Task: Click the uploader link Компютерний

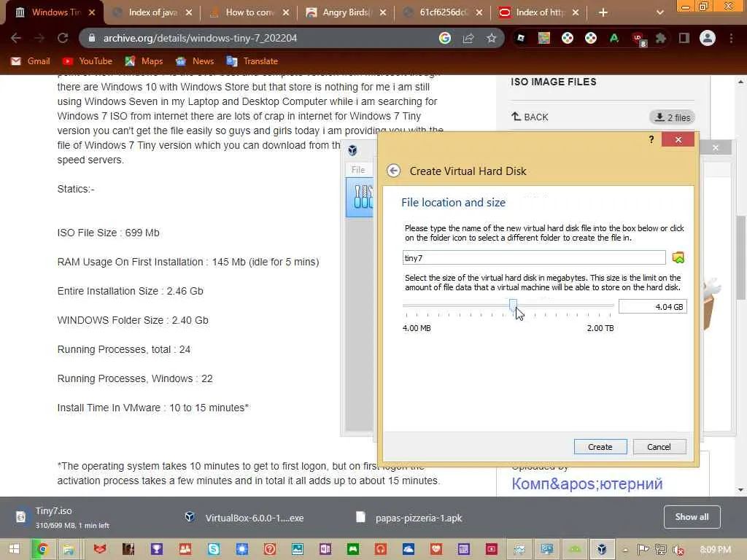Action: pyautogui.click(x=587, y=483)
